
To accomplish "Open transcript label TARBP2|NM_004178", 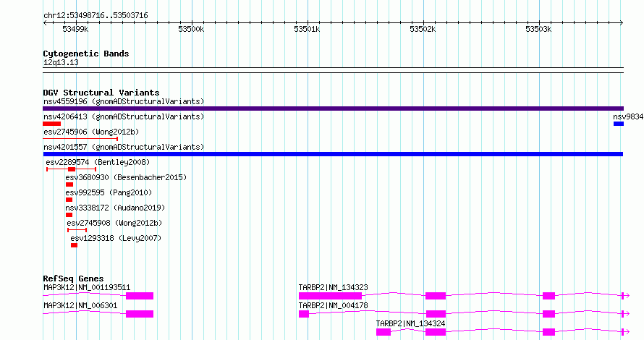I will (333, 305).
